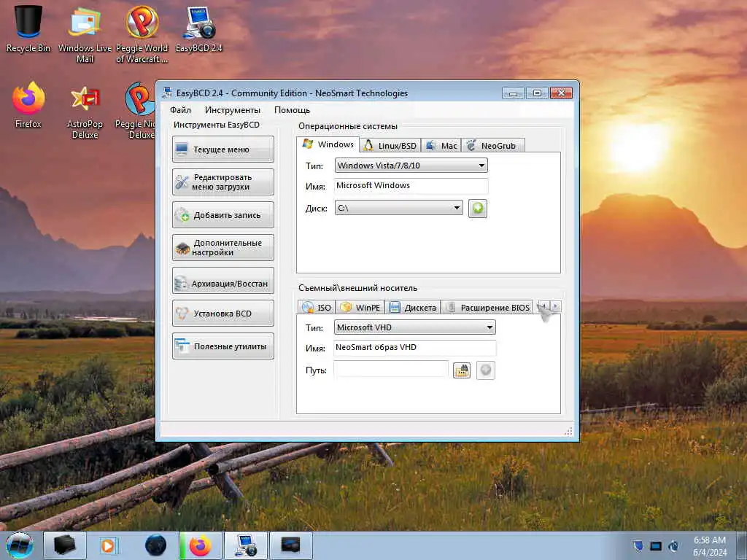747x560 pixels.
Task: Open Windows Live Mail desktop icon
Action: click(85, 34)
